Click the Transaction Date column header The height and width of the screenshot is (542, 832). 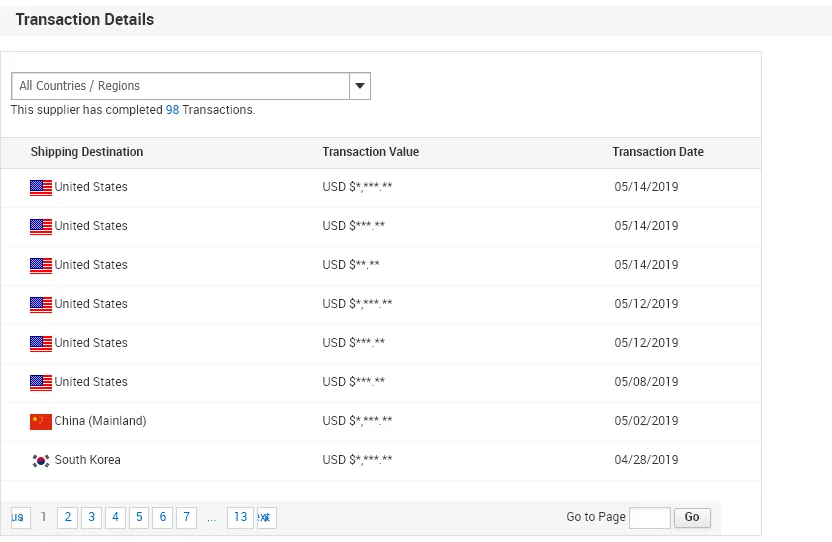[658, 152]
